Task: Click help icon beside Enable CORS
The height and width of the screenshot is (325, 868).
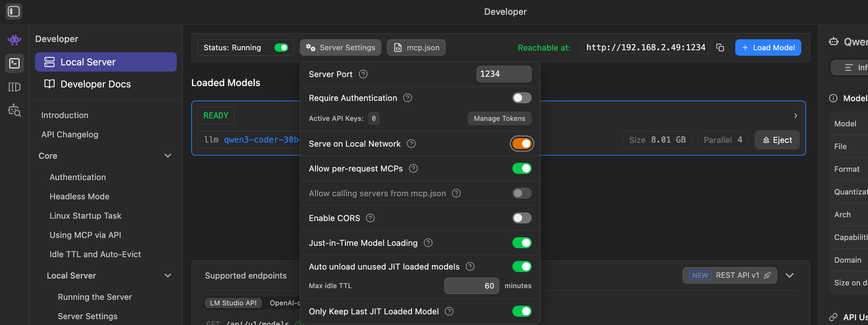Action: point(370,218)
